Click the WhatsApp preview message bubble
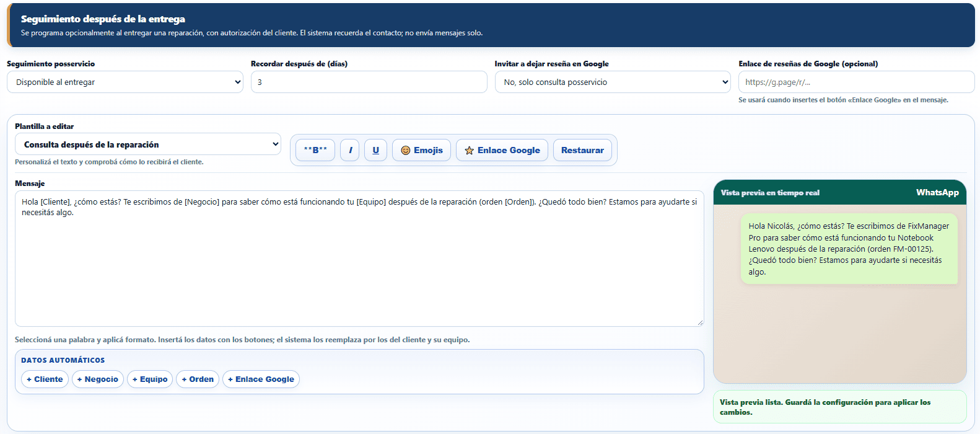980x434 pixels. point(849,249)
